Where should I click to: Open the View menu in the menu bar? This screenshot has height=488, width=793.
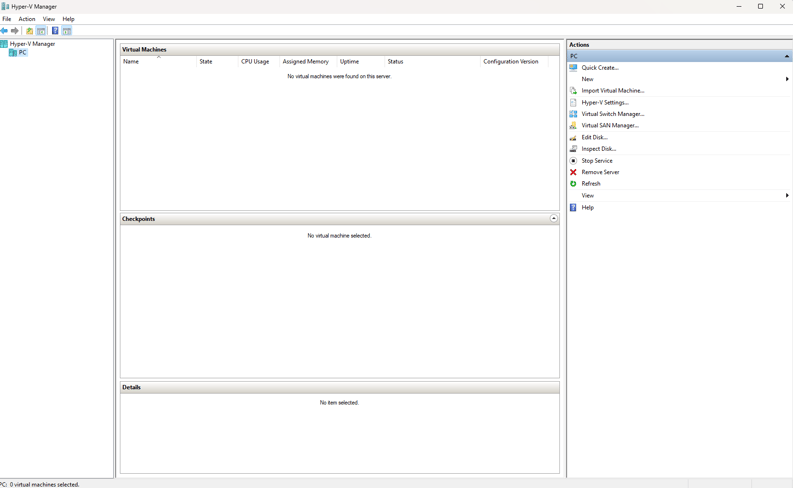pos(49,19)
